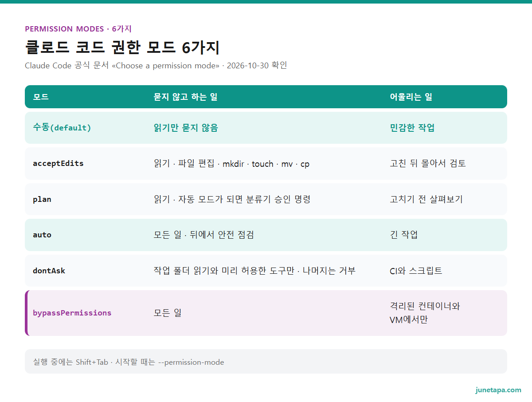Screen dimensions: 532x402
Task: Click the subtitle mentioning 'Choose a permission mode'
Action: [x=156, y=66]
